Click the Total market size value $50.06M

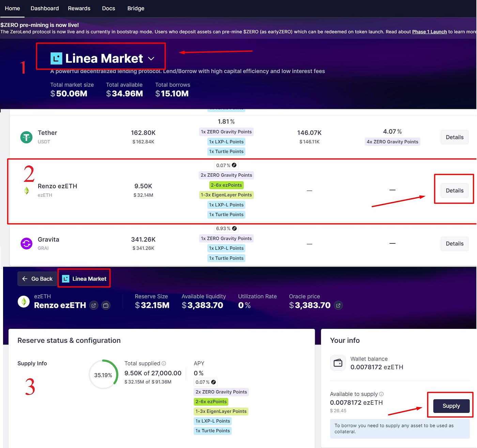pyautogui.click(x=69, y=94)
